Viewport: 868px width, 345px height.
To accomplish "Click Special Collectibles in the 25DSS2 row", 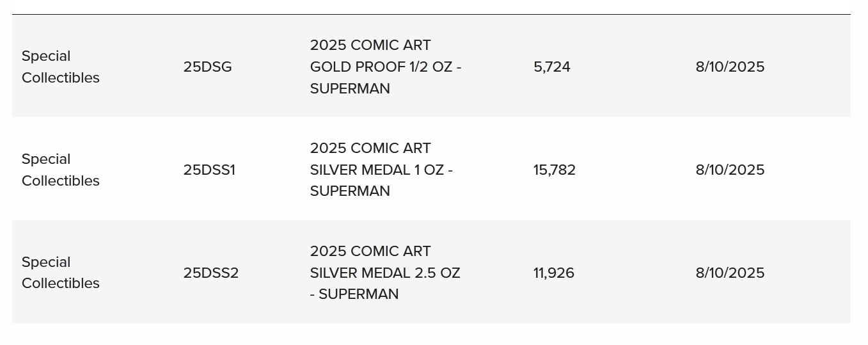I will click(61, 273).
